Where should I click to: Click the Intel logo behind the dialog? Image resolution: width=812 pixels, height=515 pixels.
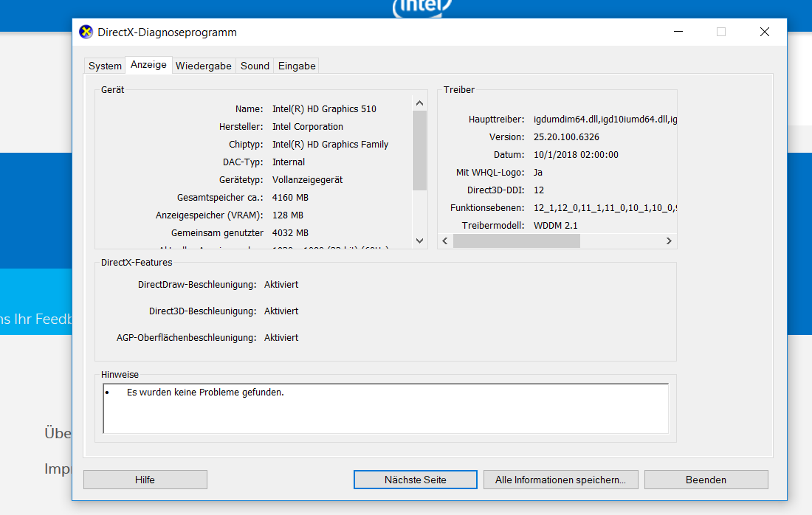coord(422,7)
